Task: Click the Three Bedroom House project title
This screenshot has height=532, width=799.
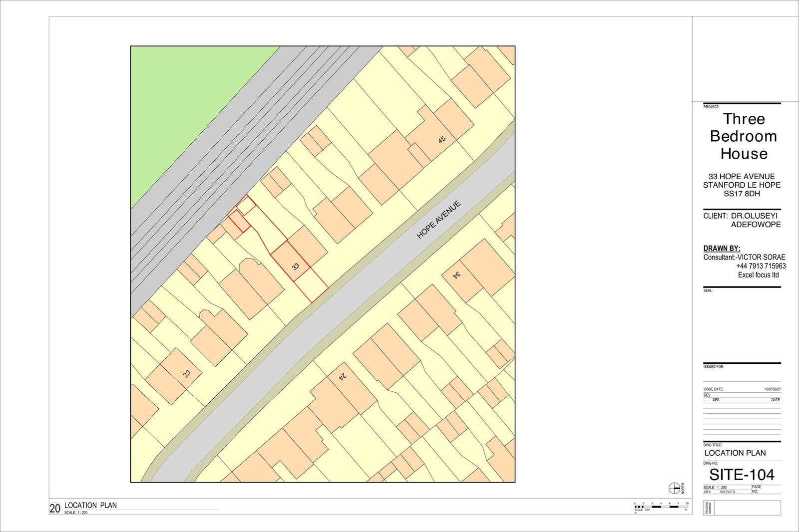Action: click(x=744, y=136)
